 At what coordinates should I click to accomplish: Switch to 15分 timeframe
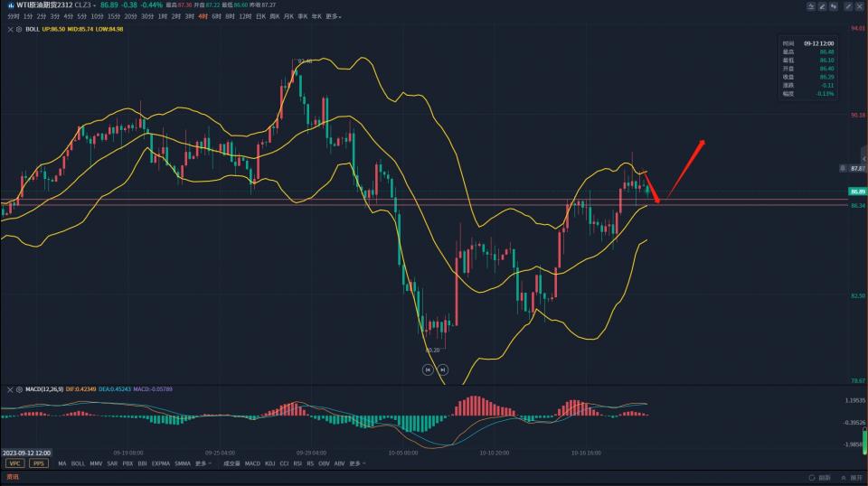click(114, 16)
